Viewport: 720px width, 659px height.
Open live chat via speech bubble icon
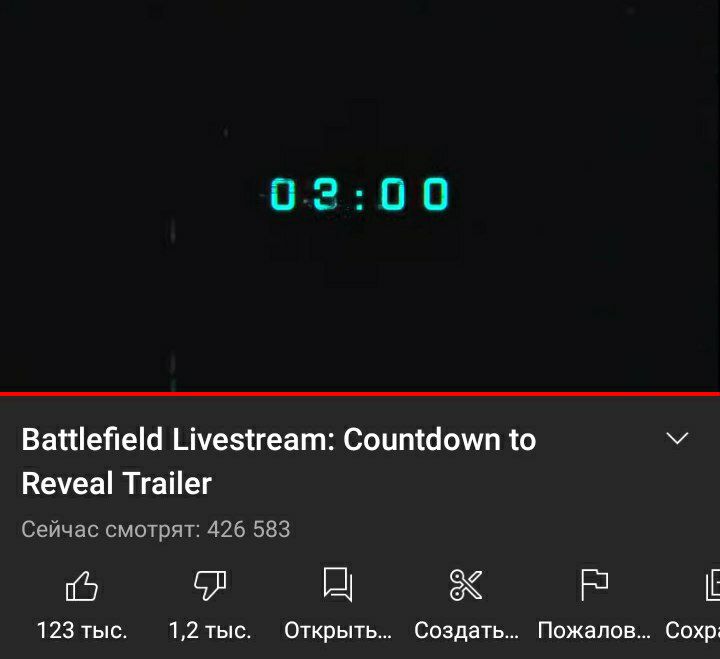[338, 585]
